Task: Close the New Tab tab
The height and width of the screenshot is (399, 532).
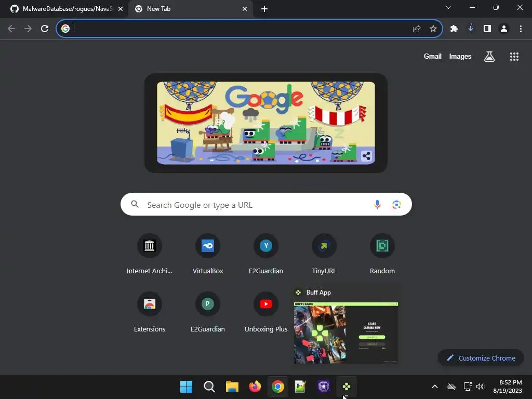Action: click(245, 9)
